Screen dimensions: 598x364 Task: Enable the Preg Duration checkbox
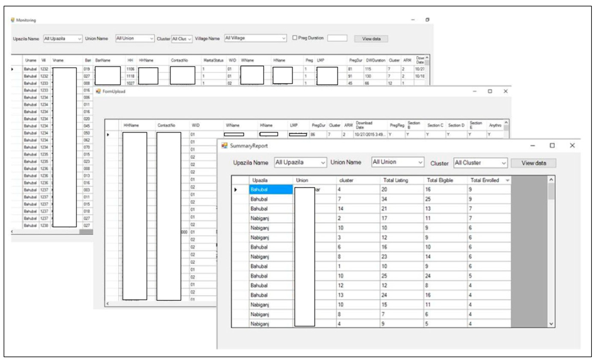click(295, 38)
